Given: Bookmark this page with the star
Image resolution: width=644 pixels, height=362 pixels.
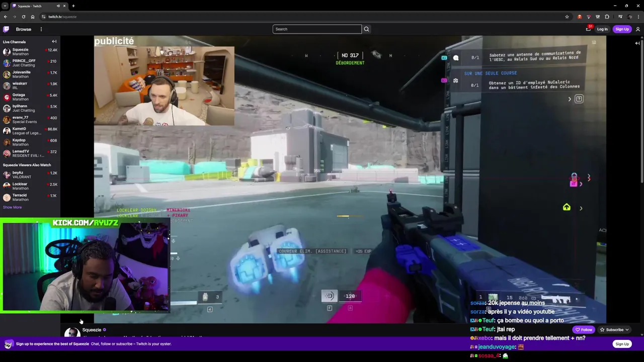Looking at the screenshot, I should (567, 17).
